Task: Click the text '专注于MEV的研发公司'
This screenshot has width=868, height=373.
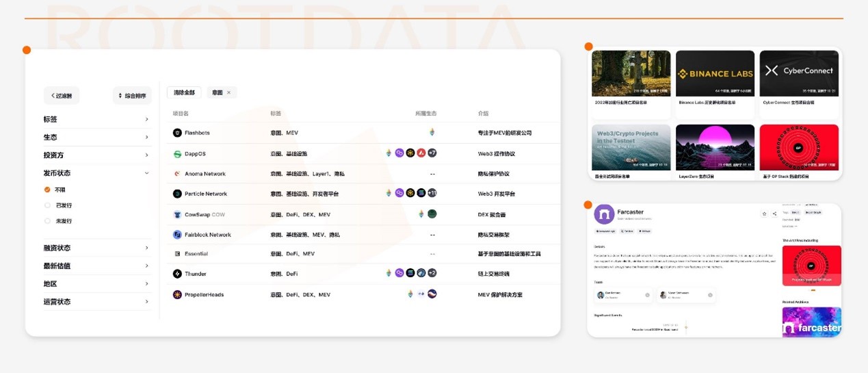Action: [505, 133]
